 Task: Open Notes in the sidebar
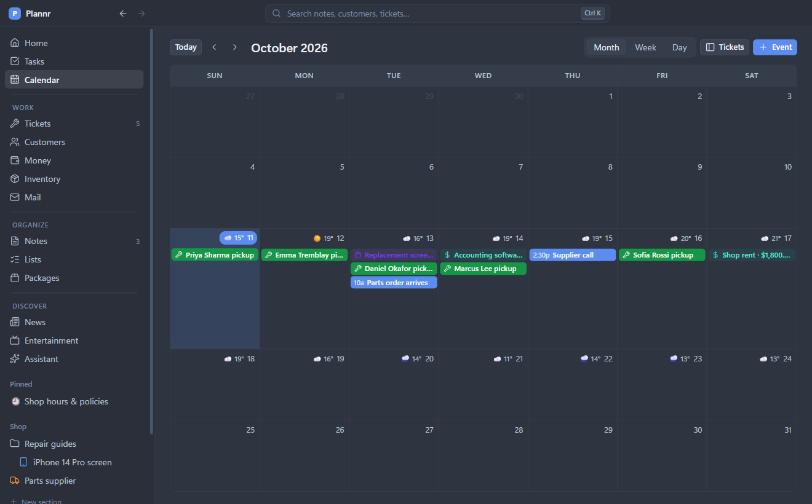coord(74,241)
